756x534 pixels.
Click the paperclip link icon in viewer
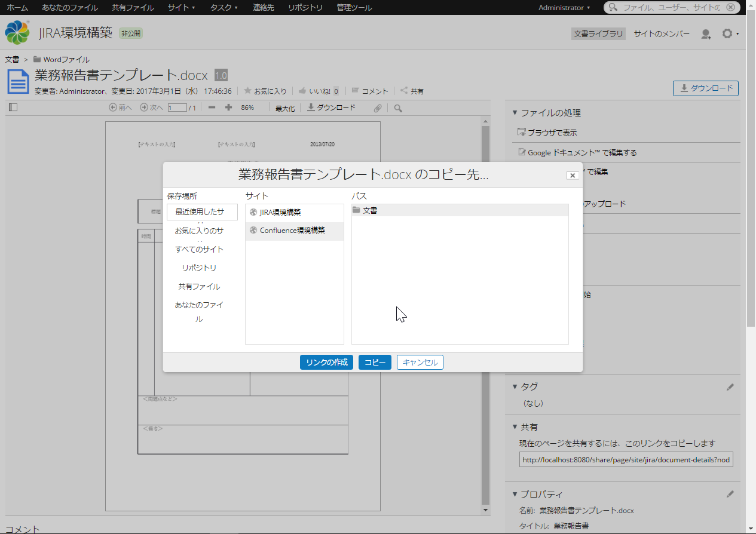(x=377, y=108)
